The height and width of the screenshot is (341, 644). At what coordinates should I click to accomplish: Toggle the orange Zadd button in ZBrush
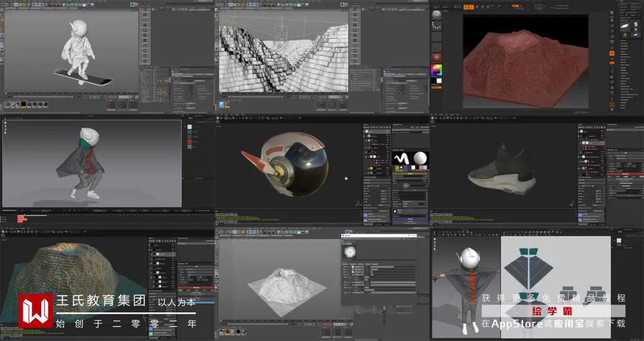(516, 6)
